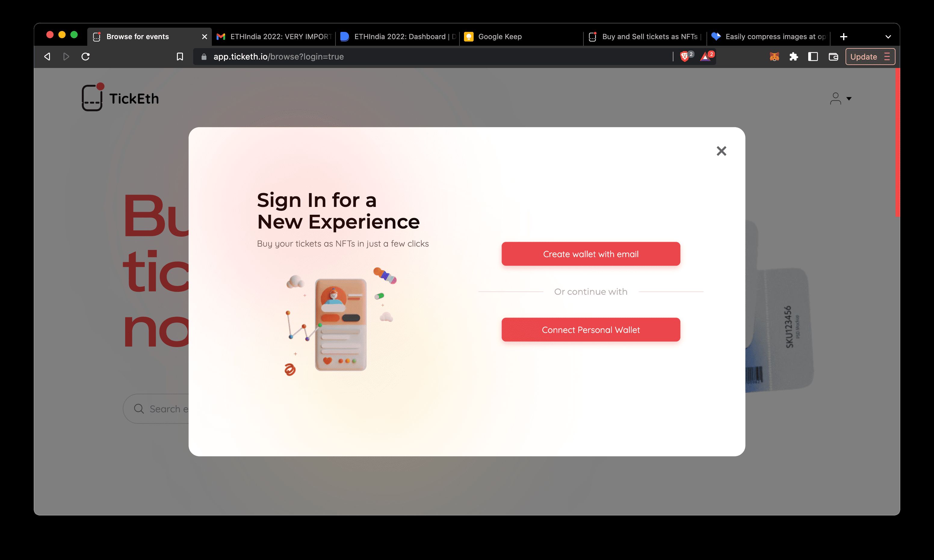Close the sign-in modal
This screenshot has width=934, height=560.
click(721, 151)
